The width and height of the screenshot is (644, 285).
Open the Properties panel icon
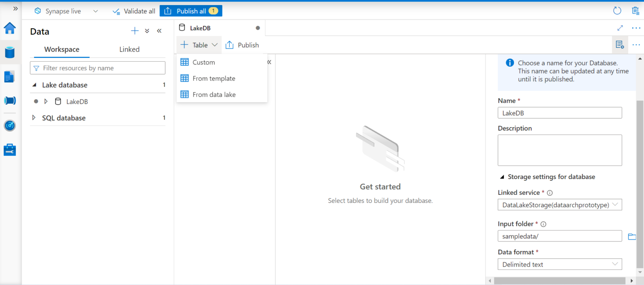(x=620, y=44)
